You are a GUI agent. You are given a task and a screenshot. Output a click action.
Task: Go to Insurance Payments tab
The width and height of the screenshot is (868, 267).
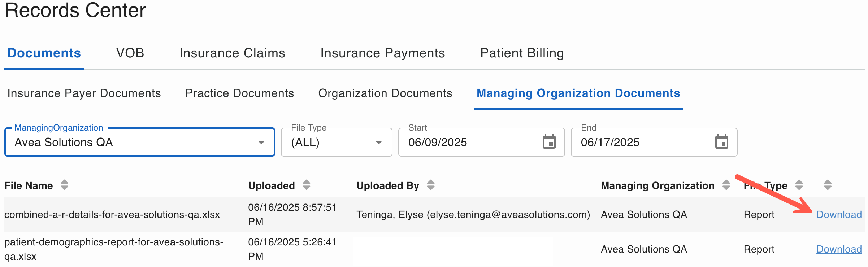[x=382, y=53]
